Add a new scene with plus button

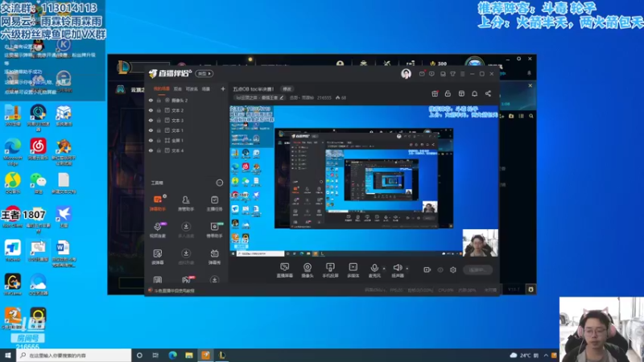[x=223, y=88]
